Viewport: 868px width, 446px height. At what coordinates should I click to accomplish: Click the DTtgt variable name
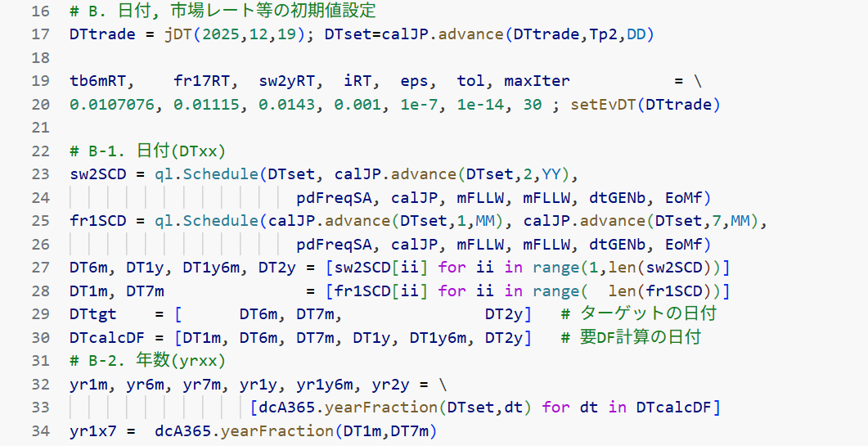[x=93, y=314]
